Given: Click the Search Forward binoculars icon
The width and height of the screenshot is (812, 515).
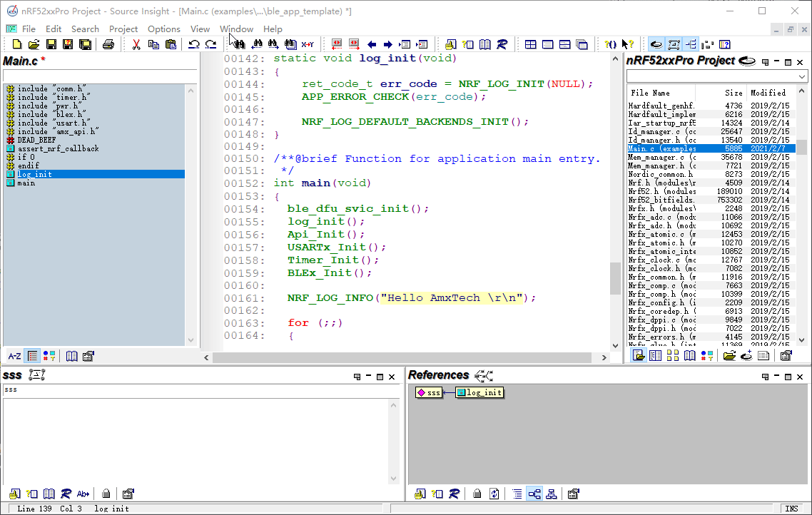Looking at the screenshot, I should (273, 44).
